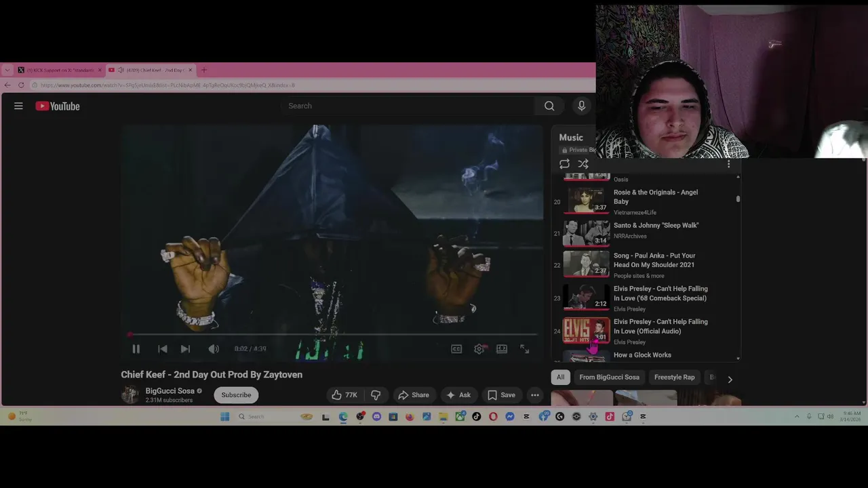The width and height of the screenshot is (868, 488).
Task: Pause the video
Action: click(x=136, y=349)
